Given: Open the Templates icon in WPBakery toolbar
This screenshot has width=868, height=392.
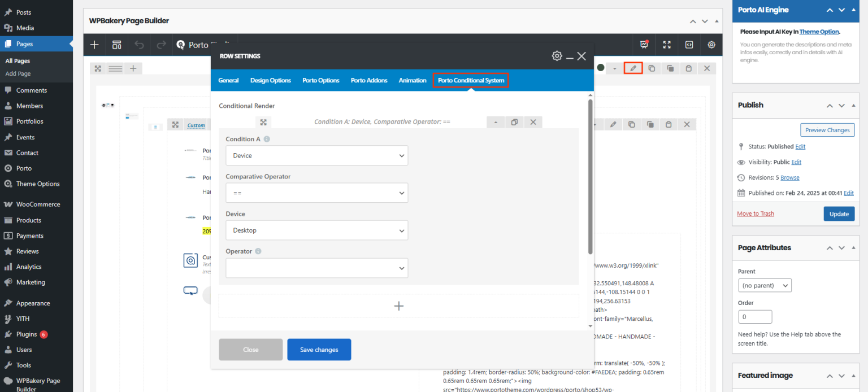Looking at the screenshot, I should click(117, 45).
